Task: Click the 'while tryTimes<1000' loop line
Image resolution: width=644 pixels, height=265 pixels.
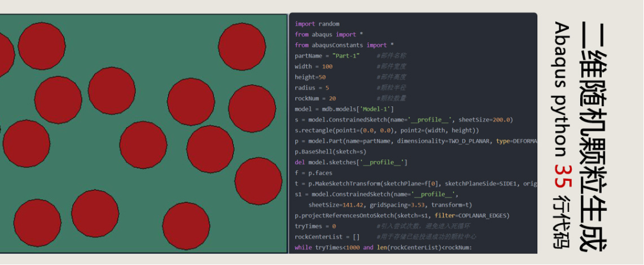Action: 383,248
